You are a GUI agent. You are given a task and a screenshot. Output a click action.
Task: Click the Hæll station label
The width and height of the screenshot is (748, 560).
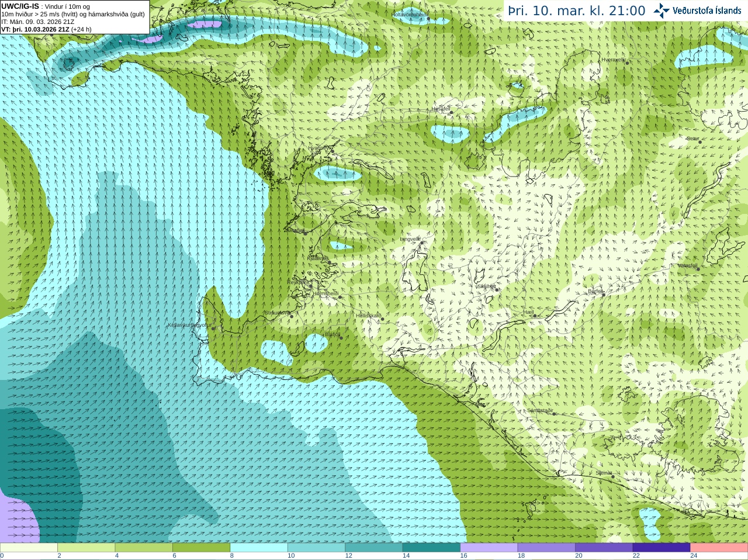click(x=529, y=312)
